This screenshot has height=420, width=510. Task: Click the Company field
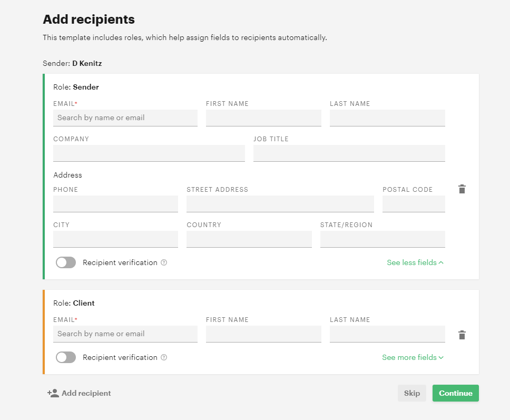click(149, 153)
